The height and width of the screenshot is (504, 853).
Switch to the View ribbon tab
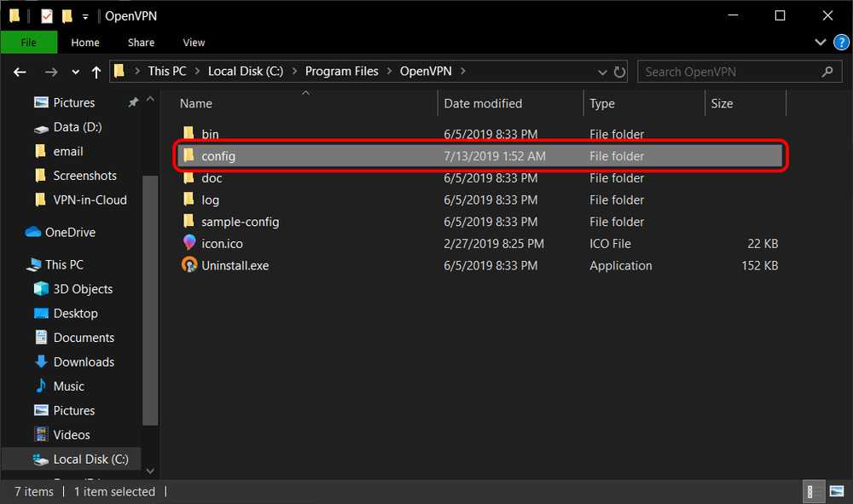(x=194, y=42)
